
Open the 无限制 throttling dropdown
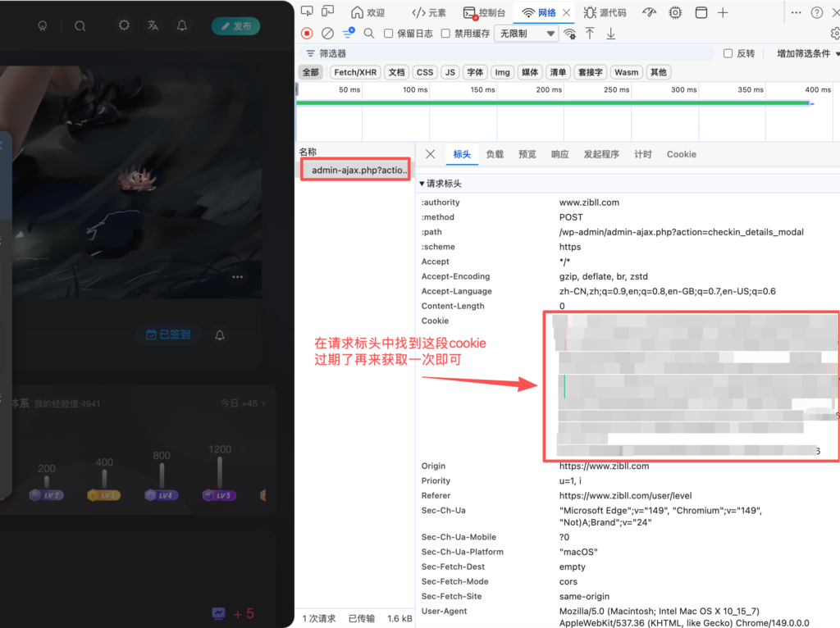(x=527, y=33)
